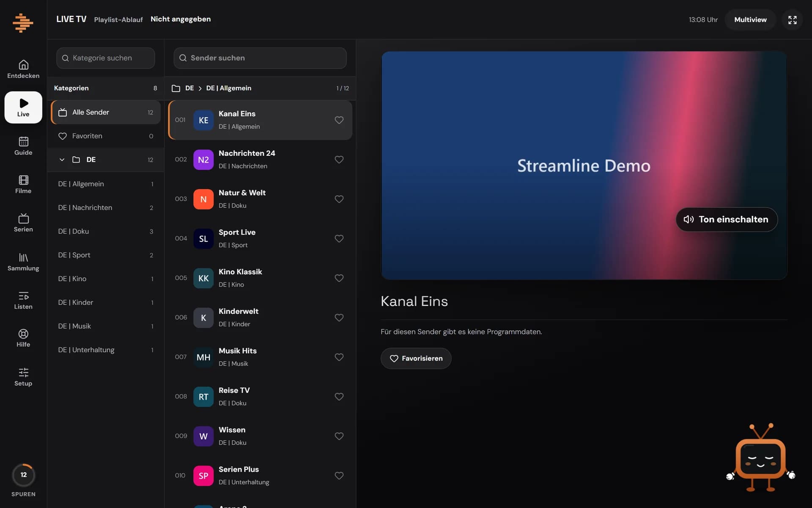Open the Entdecken home section
Viewport: 812px width, 508px height.
pyautogui.click(x=23, y=69)
